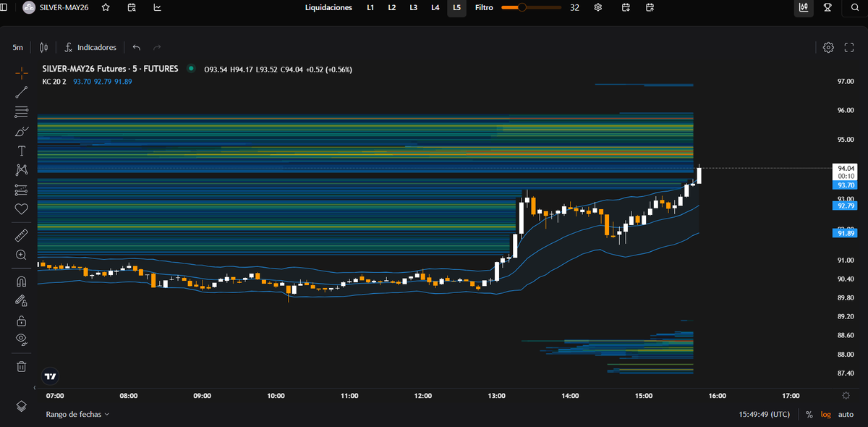Image resolution: width=868 pixels, height=427 pixels.
Task: Select the crosshair cursor tool
Action: click(22, 72)
